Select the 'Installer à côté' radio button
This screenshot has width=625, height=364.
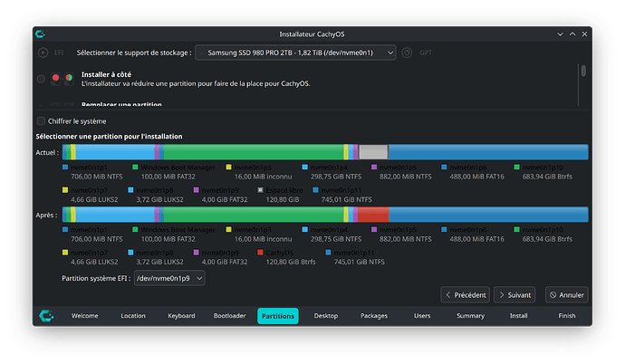[x=42, y=79]
